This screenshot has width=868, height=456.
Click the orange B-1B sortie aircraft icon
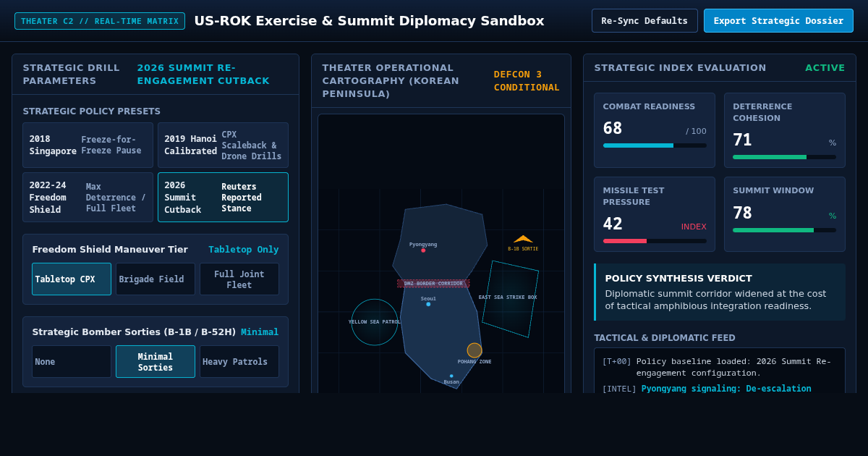[x=523, y=239]
